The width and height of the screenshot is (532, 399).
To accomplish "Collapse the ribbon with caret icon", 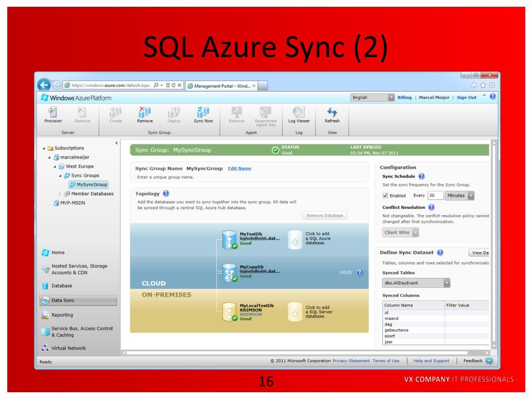I will [x=484, y=96].
